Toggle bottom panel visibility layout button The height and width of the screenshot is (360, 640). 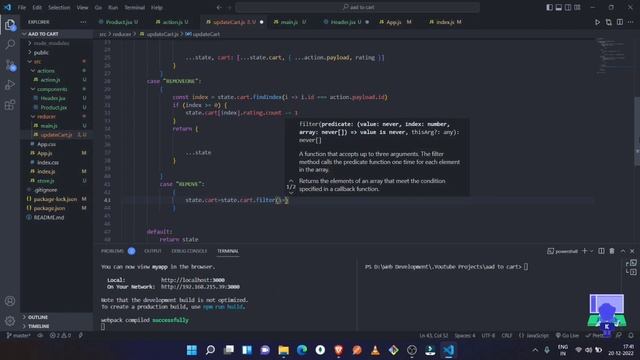pyautogui.click(x=559, y=7)
